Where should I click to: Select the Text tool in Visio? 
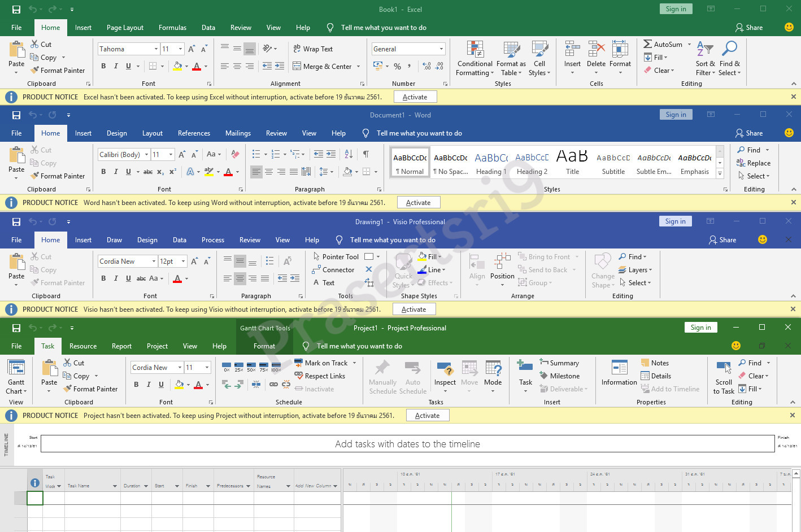click(324, 283)
